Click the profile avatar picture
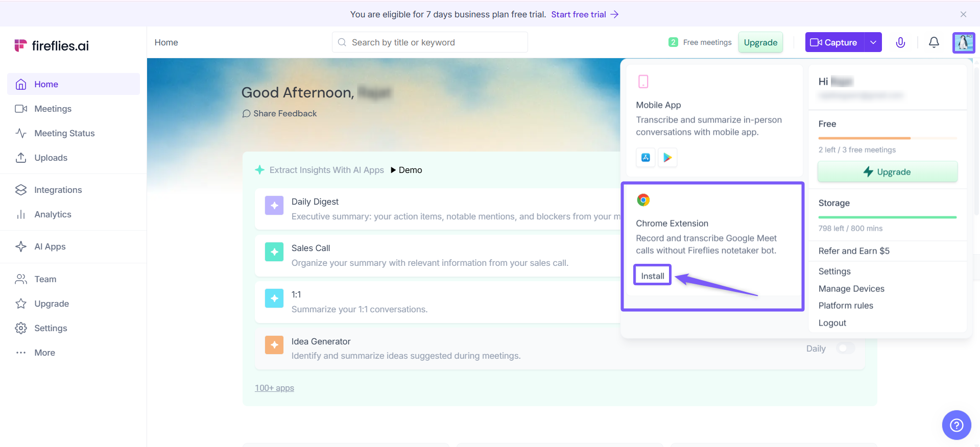980x447 pixels. tap(963, 42)
